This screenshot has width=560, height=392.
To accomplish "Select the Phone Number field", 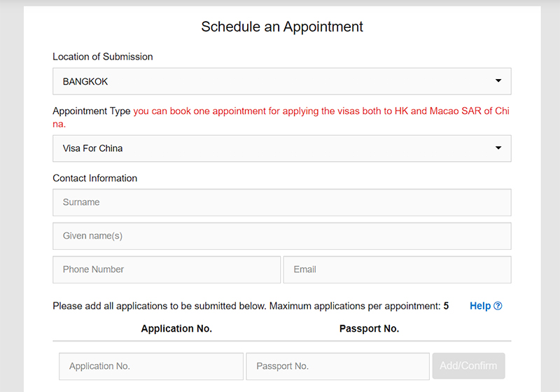I will pos(167,269).
